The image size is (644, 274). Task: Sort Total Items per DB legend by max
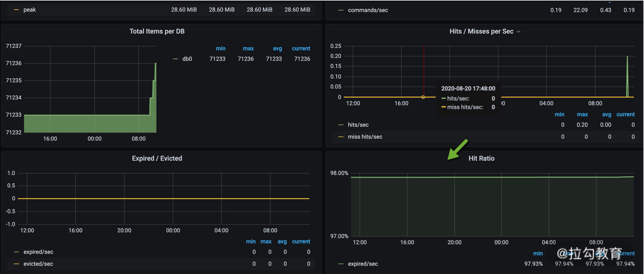(248, 48)
